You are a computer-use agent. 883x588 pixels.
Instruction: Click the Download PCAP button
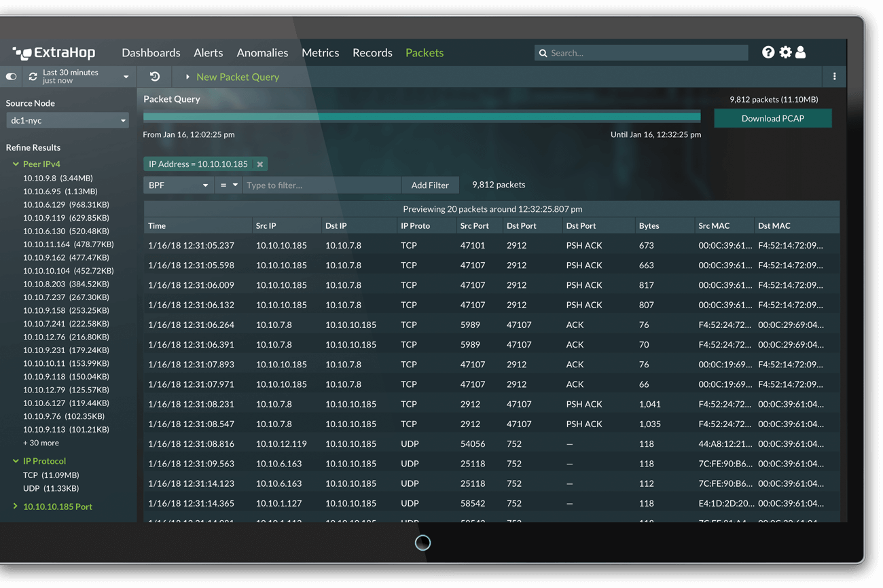click(772, 118)
